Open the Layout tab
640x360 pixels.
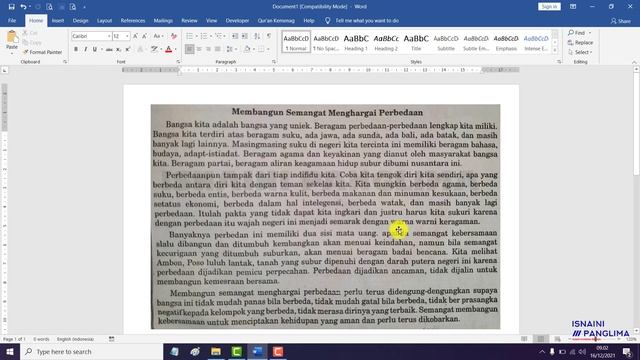104,20
